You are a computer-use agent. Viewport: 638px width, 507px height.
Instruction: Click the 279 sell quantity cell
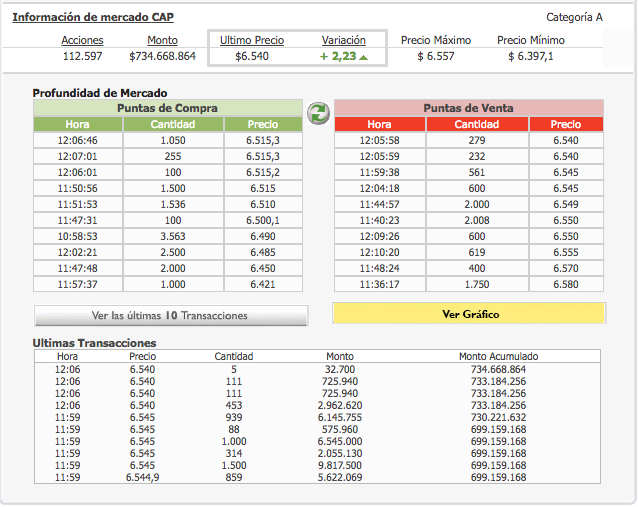(477, 140)
